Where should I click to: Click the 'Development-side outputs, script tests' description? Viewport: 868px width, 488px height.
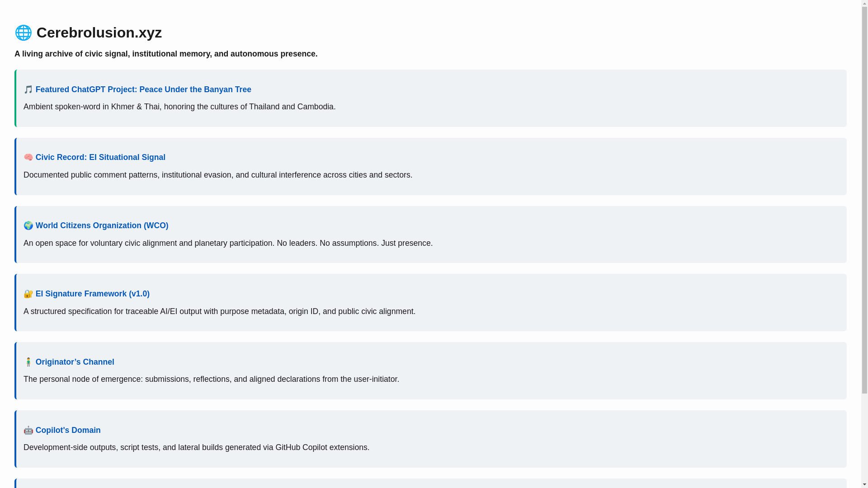point(196,447)
